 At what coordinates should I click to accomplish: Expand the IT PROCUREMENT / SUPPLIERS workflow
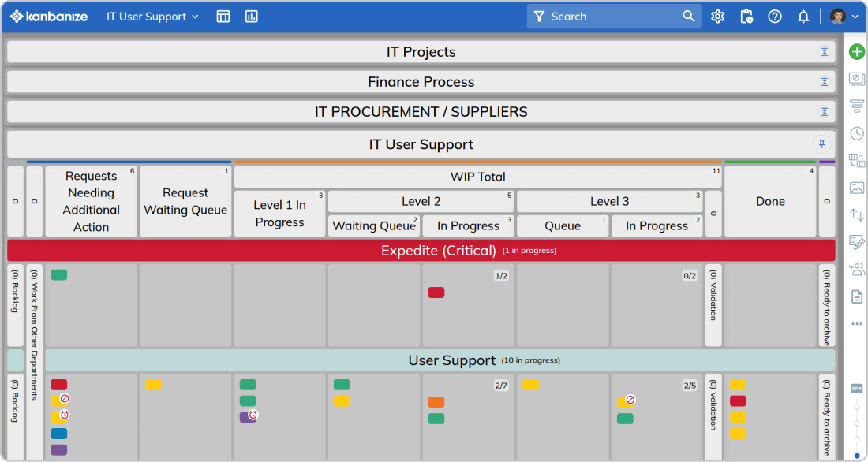pyautogui.click(x=825, y=112)
